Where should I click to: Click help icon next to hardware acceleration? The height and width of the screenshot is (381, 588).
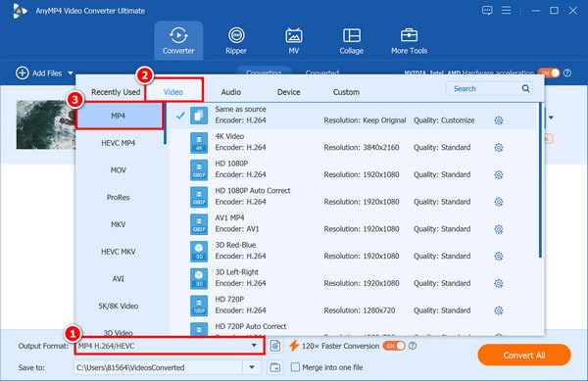(567, 72)
